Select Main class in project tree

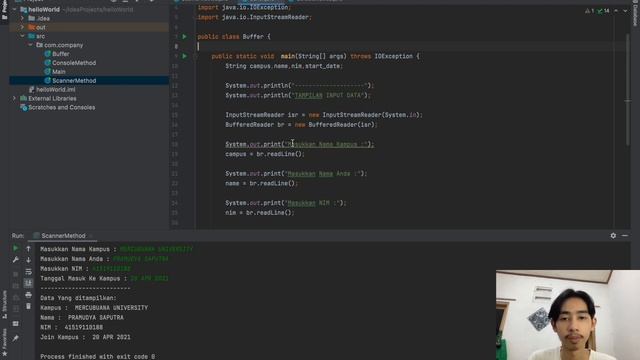[x=59, y=72]
